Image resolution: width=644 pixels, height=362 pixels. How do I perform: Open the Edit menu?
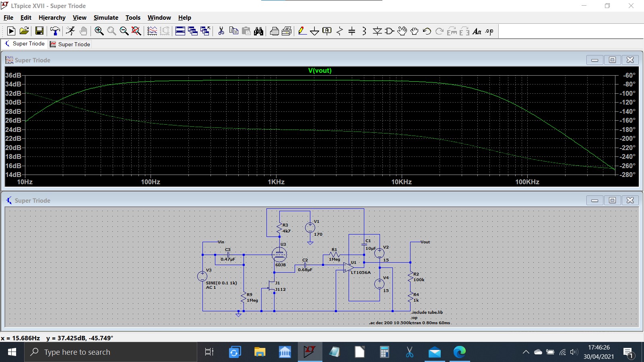(x=26, y=17)
